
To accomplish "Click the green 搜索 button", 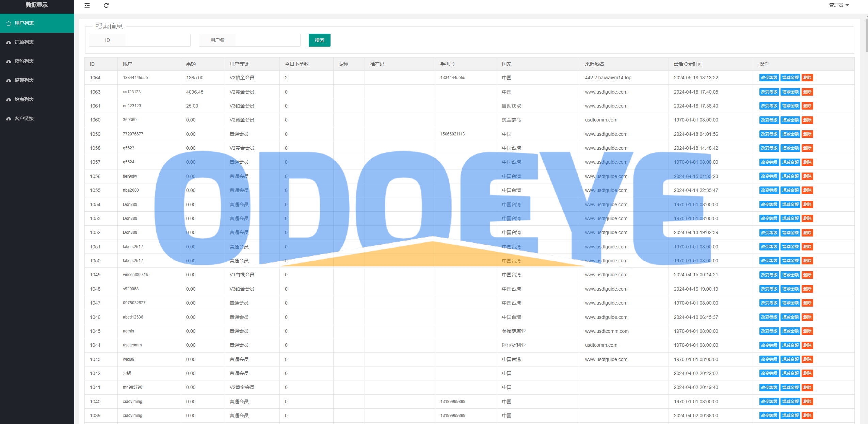I will [319, 40].
